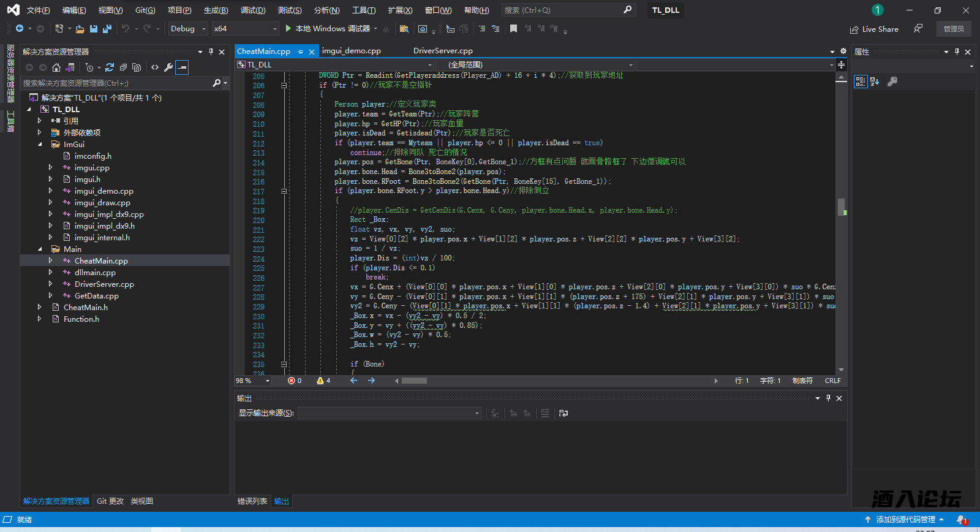980x532 pixels.
Task: Expand ImGui folder collapse arrow
Action: coord(40,145)
